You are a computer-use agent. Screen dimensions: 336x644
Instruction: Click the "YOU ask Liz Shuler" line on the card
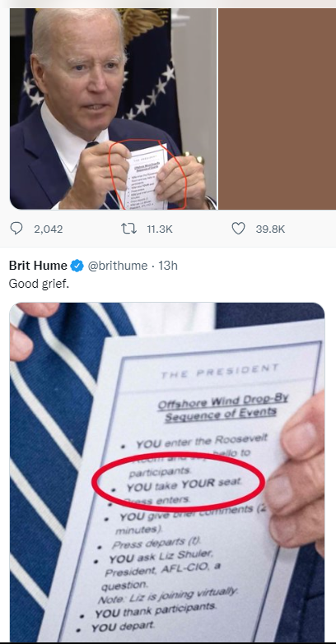pos(161,557)
